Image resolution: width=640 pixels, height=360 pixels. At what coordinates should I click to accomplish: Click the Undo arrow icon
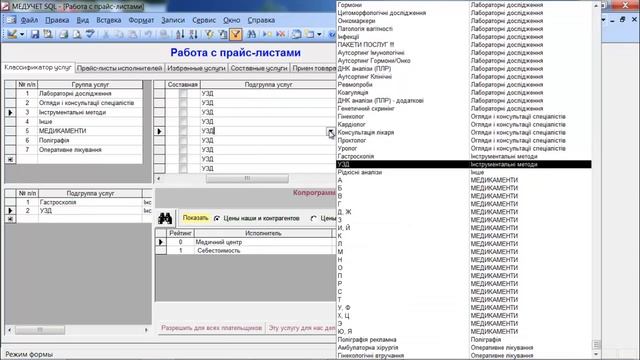coord(148,35)
